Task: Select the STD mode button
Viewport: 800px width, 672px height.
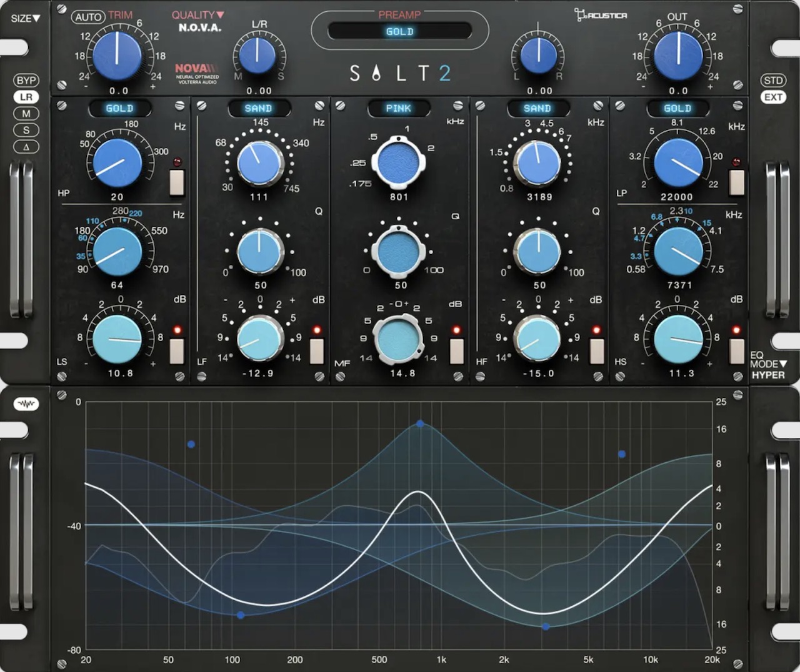Action: tap(773, 81)
